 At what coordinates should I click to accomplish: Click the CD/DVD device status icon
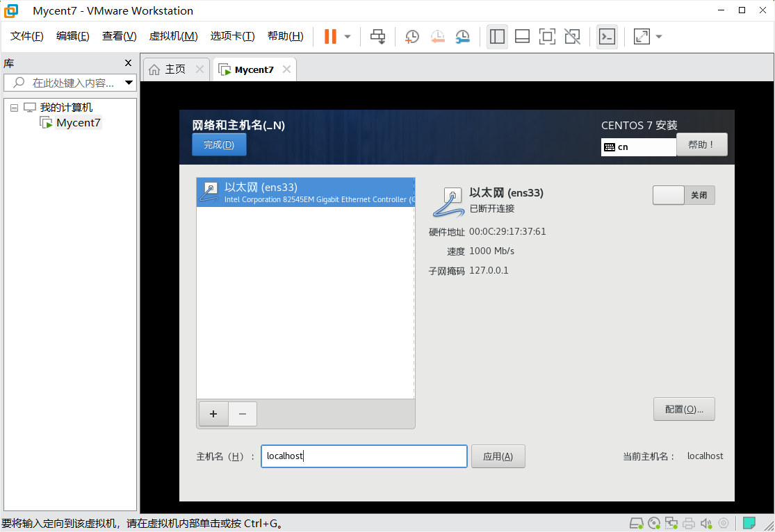click(653, 523)
